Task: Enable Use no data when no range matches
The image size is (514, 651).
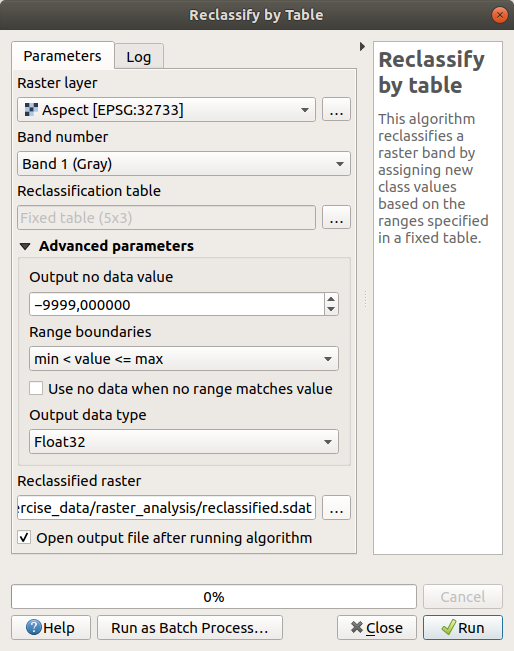Action: click(36, 389)
